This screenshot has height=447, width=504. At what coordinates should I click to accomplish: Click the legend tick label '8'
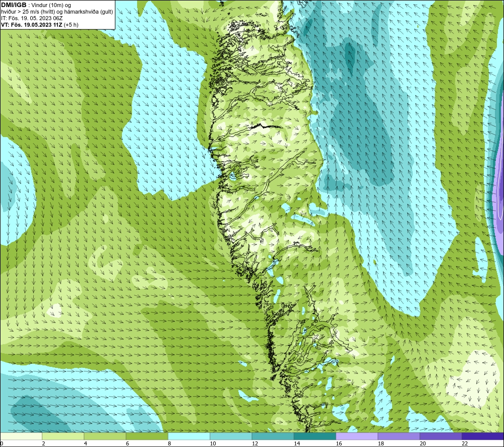[169, 444]
